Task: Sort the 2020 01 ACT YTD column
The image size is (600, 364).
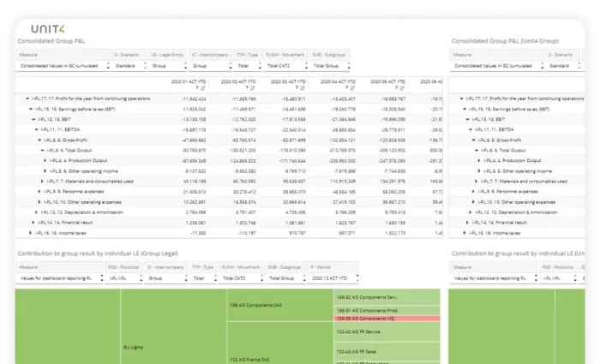Action: click(203, 88)
